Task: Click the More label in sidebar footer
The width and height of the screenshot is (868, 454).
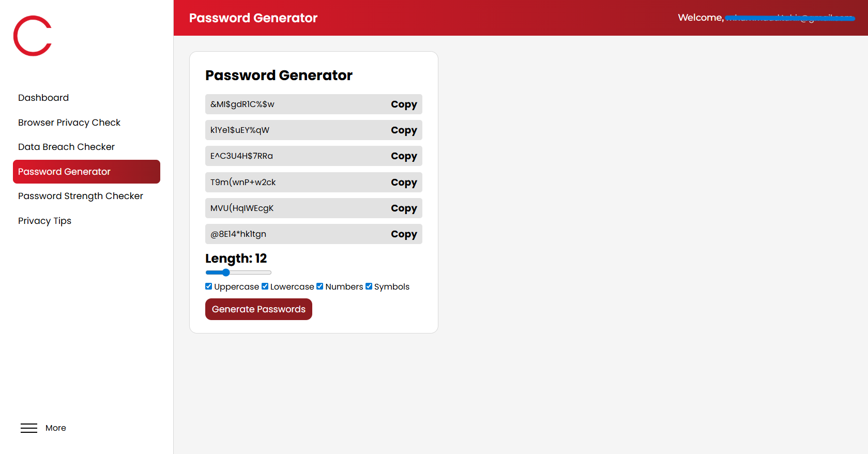Action: click(x=56, y=428)
